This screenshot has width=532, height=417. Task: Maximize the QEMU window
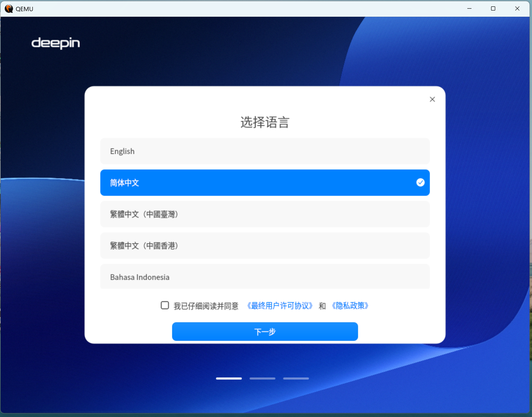[493, 8]
